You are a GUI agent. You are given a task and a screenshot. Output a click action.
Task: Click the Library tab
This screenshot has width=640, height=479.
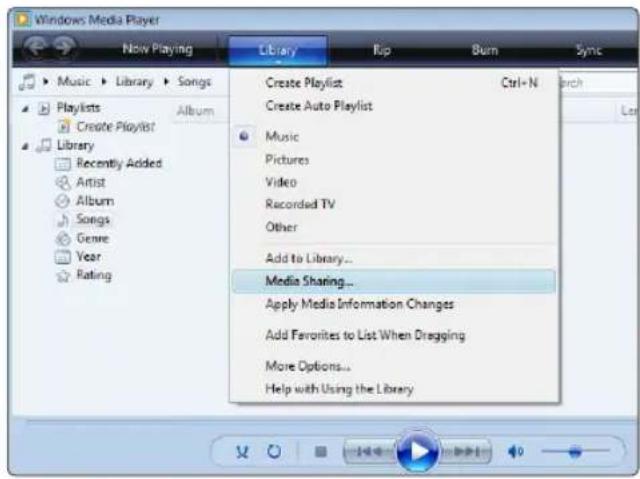coord(278,50)
